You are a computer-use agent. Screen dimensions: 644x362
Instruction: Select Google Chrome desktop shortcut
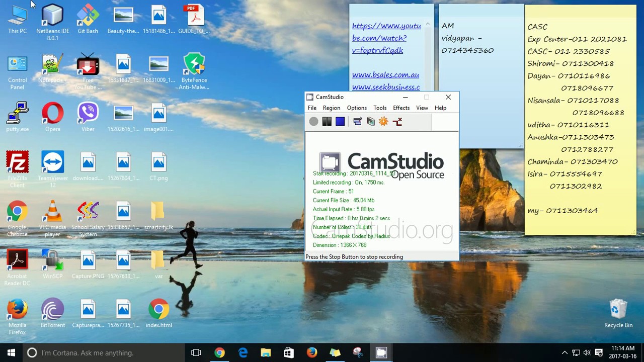coord(17,219)
